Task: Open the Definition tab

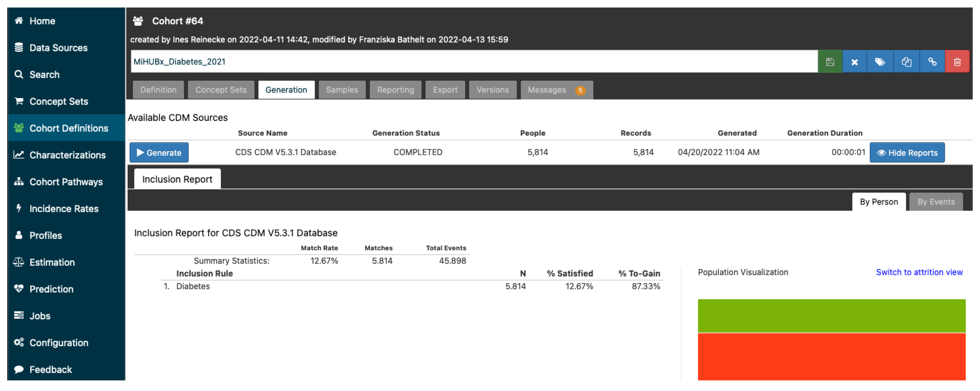Action: pos(158,90)
